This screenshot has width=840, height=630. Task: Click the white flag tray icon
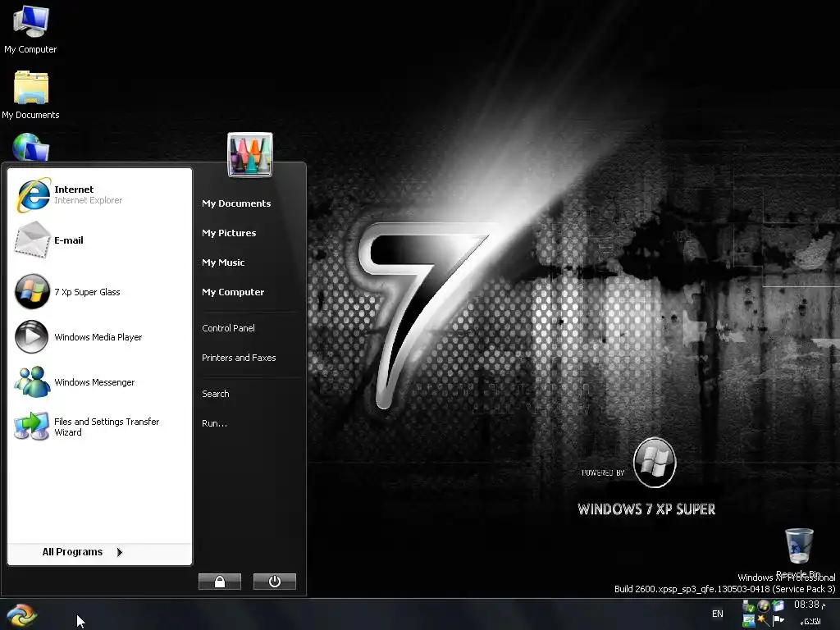(x=778, y=620)
